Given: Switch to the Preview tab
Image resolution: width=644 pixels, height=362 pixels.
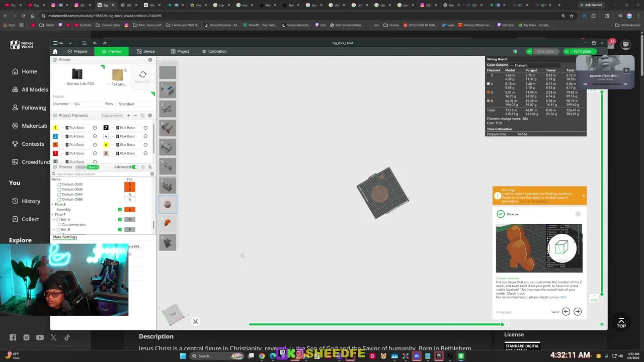Looking at the screenshot, I should click(x=111, y=51).
